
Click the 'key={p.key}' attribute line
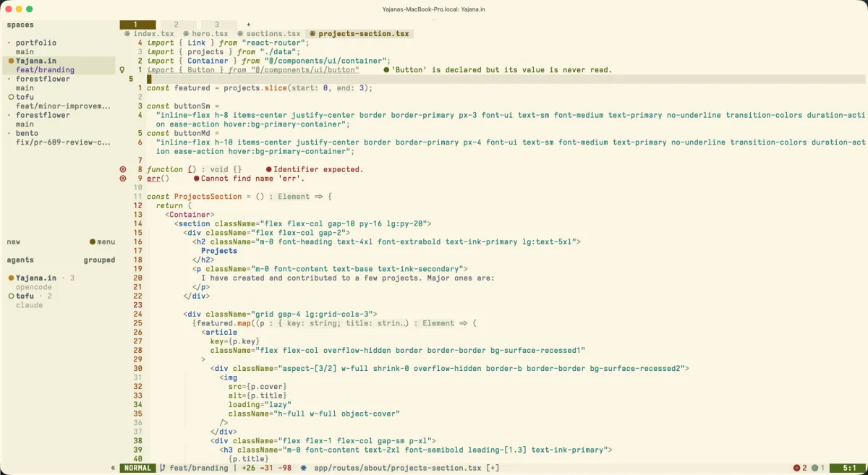(x=235, y=341)
